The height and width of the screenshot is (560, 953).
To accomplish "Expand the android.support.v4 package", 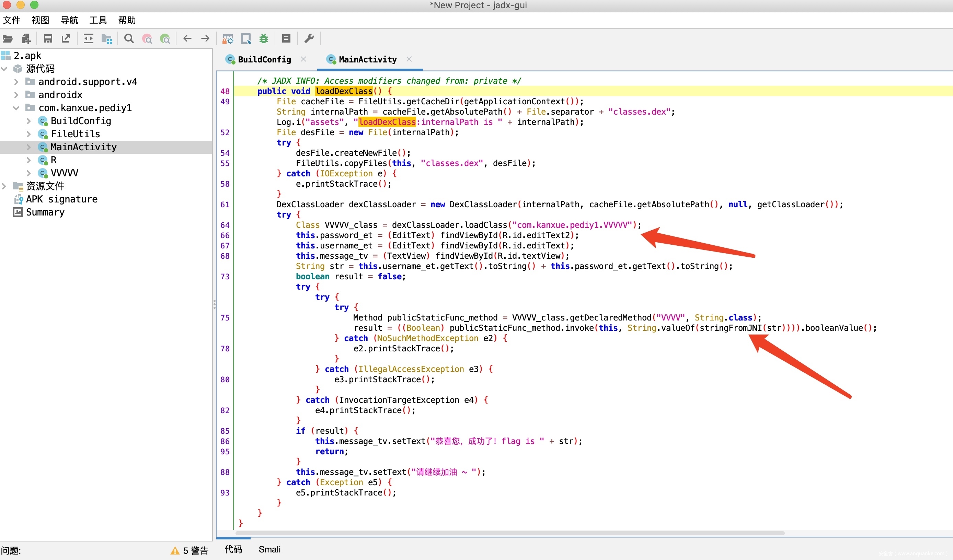I will (16, 82).
